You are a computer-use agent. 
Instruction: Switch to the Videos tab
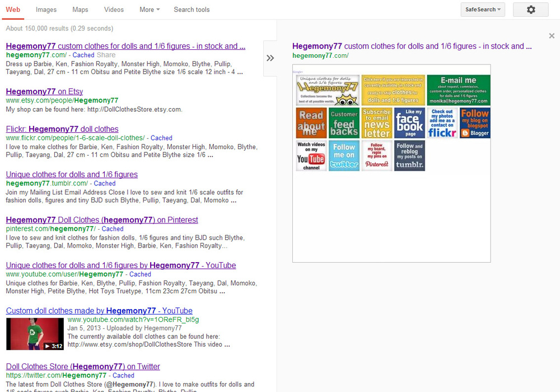[x=114, y=10]
